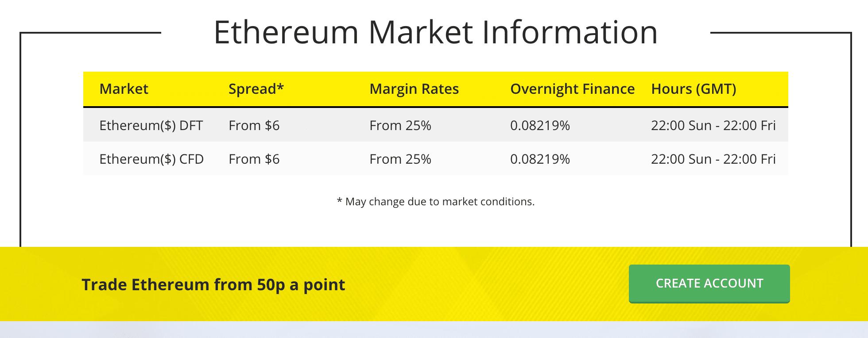
Task: Click the Hours (GMT) column header
Action: [x=694, y=89]
